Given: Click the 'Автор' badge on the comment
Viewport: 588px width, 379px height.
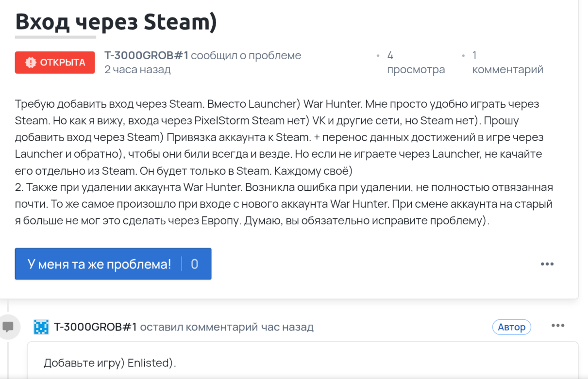Looking at the screenshot, I should [x=511, y=327].
